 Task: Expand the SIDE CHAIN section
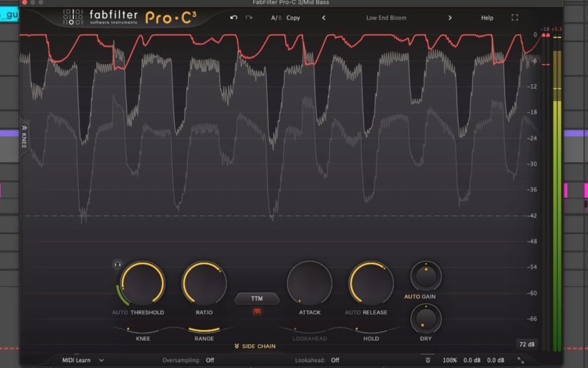255,346
